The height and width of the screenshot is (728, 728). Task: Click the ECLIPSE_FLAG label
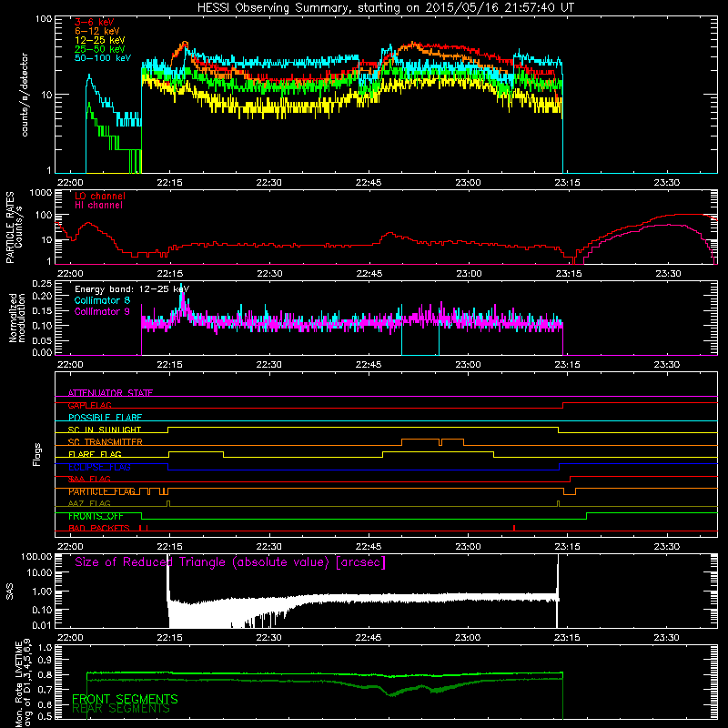(x=99, y=467)
